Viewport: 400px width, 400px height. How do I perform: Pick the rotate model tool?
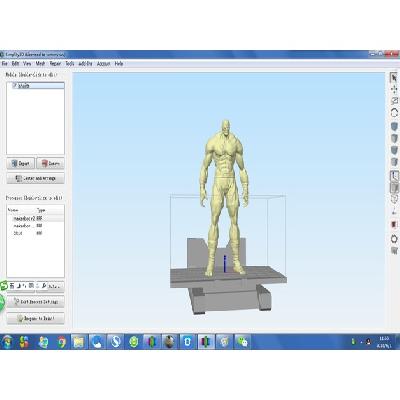[x=394, y=113]
